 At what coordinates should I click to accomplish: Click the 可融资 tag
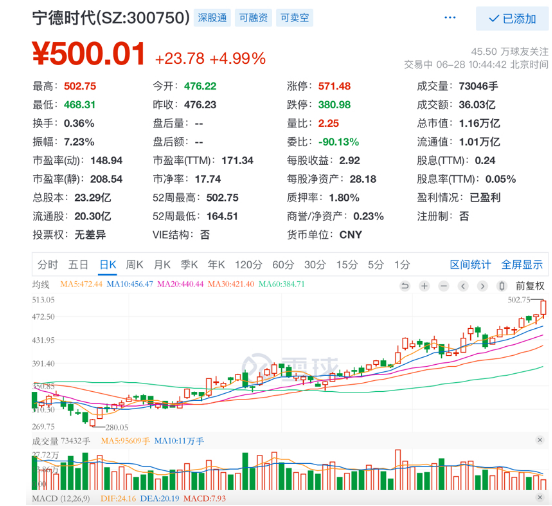[x=253, y=18]
